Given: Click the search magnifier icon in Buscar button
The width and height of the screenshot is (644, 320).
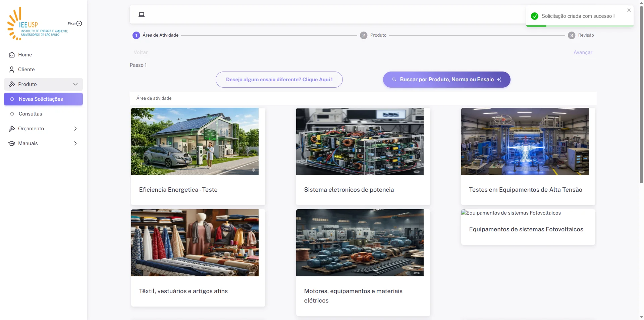Looking at the screenshot, I should pos(394,80).
